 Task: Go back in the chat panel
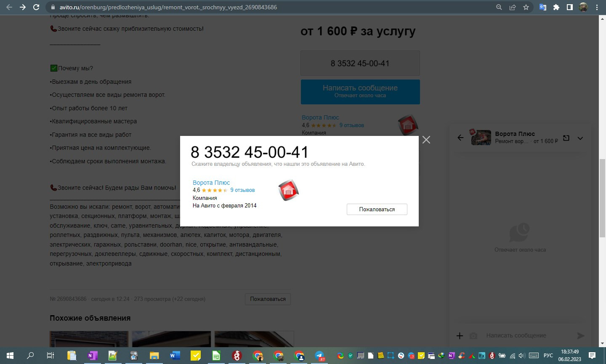point(460,138)
